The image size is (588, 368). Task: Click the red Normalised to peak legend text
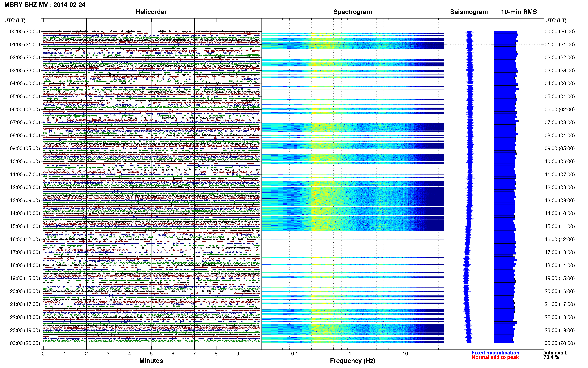[x=495, y=357]
